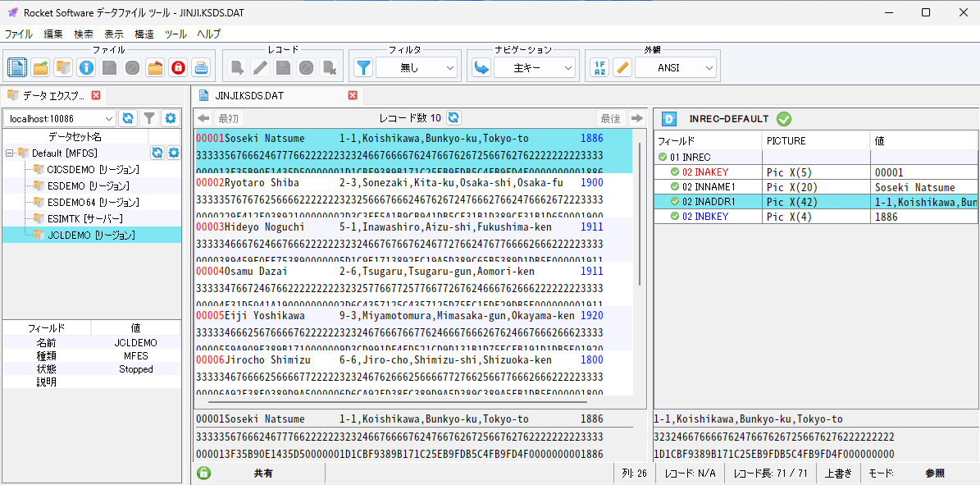Image resolution: width=980 pixels, height=485 pixels.
Task: Click the gear settings icon beside localhost:10086
Action: [170, 118]
